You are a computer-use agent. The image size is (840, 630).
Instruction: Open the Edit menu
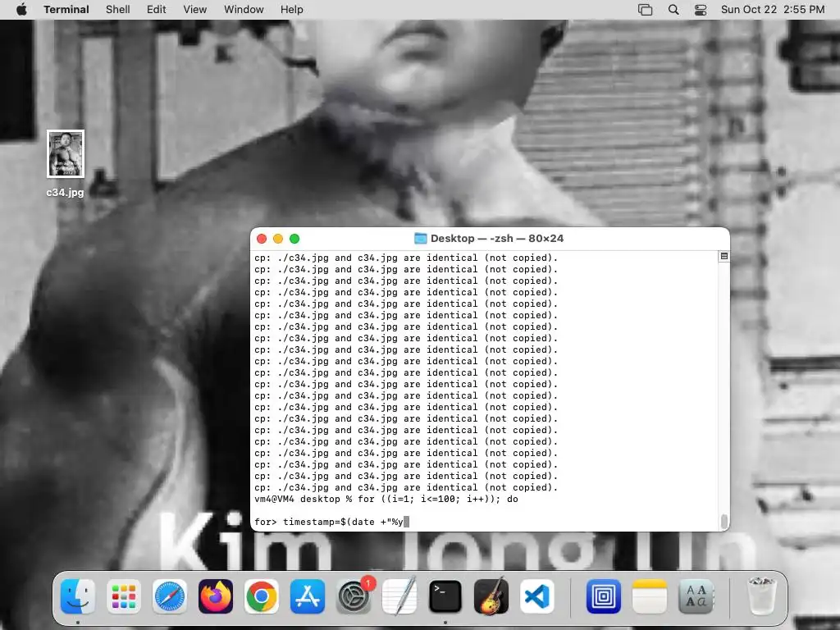[157, 10]
